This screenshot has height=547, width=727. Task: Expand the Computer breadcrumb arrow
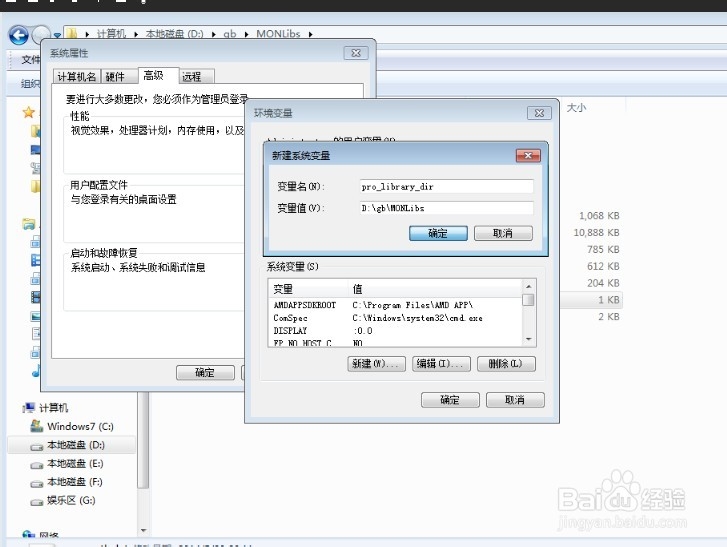pos(136,34)
